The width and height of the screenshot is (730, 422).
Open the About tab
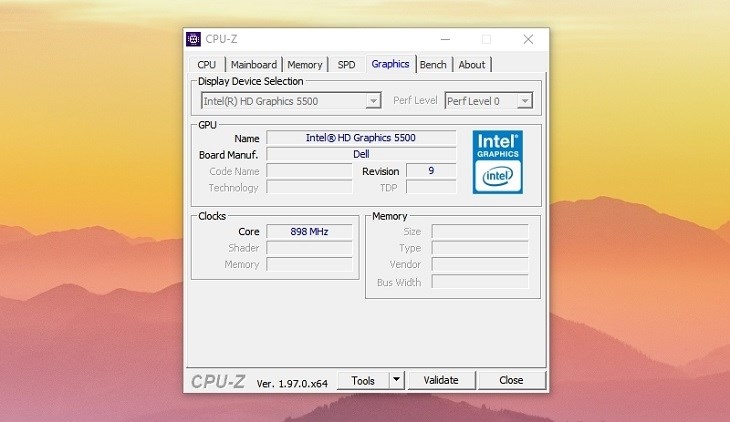[472, 65]
